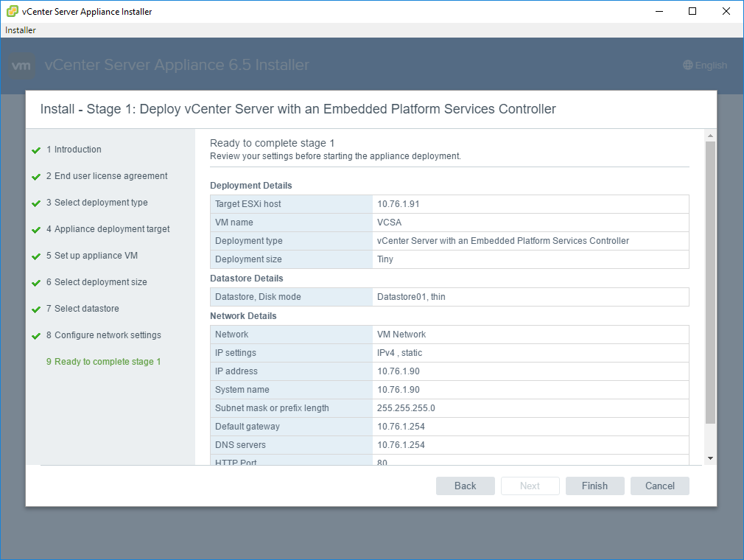Click the globe language icon
The height and width of the screenshot is (560, 744).
688,66
